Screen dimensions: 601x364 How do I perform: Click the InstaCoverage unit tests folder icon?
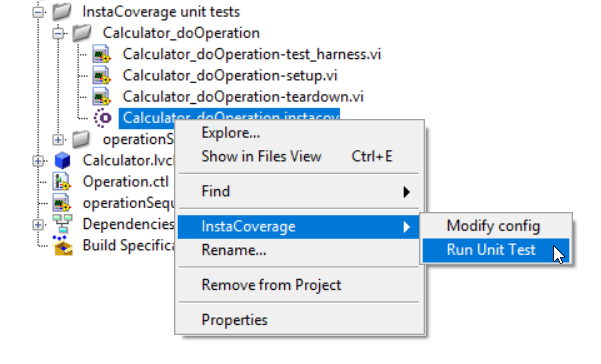62,11
